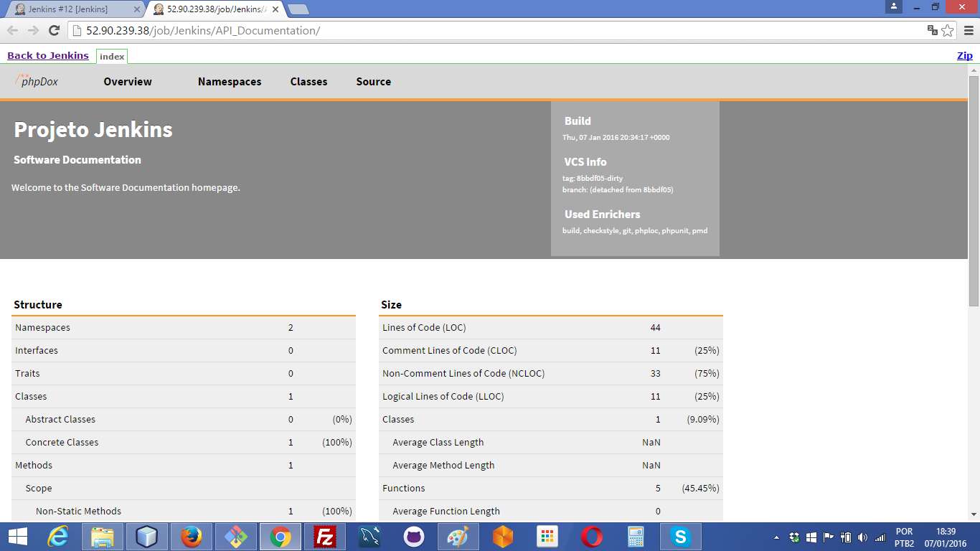This screenshot has width=980, height=551.
Task: Select the index tab
Action: [112, 56]
